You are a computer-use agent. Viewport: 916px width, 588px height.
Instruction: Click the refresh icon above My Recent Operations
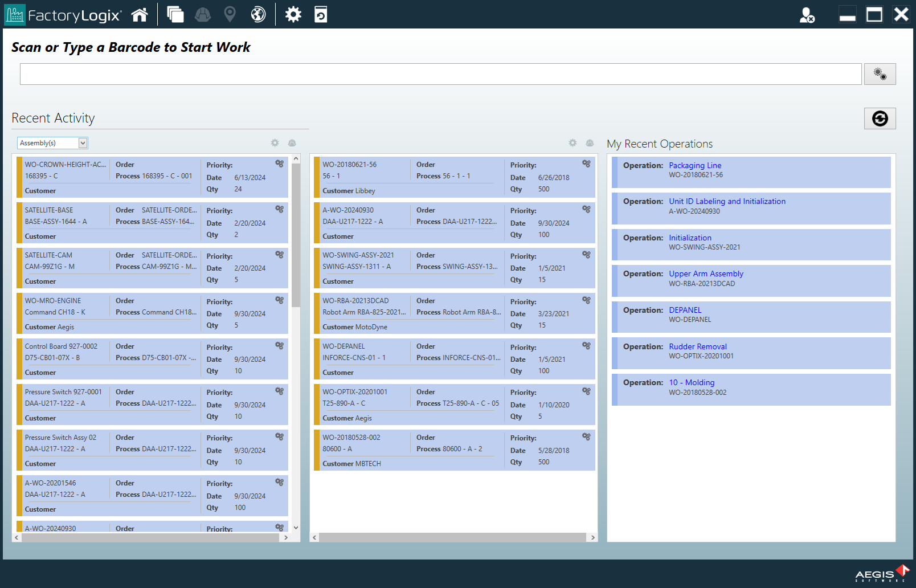[880, 119]
